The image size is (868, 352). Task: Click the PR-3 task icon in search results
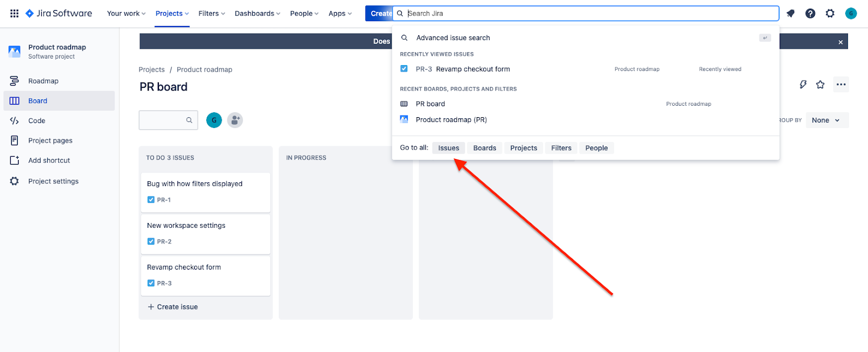[x=404, y=69]
